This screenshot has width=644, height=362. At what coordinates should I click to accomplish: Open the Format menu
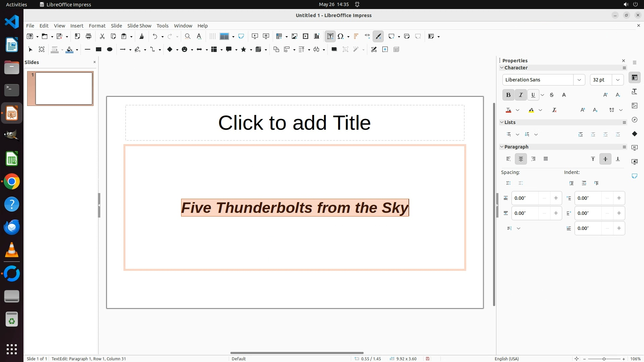click(x=97, y=25)
